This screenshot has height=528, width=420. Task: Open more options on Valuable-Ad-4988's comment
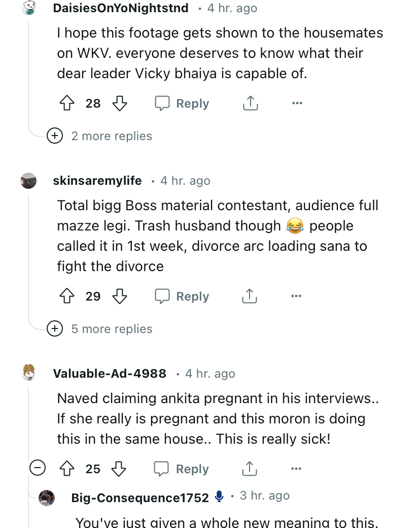click(297, 469)
